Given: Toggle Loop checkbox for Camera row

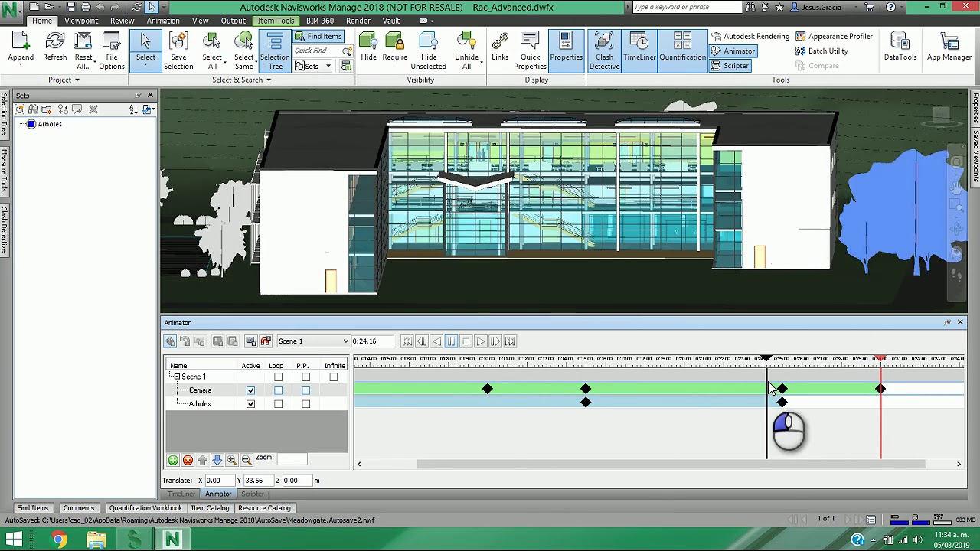Looking at the screenshot, I should (278, 390).
